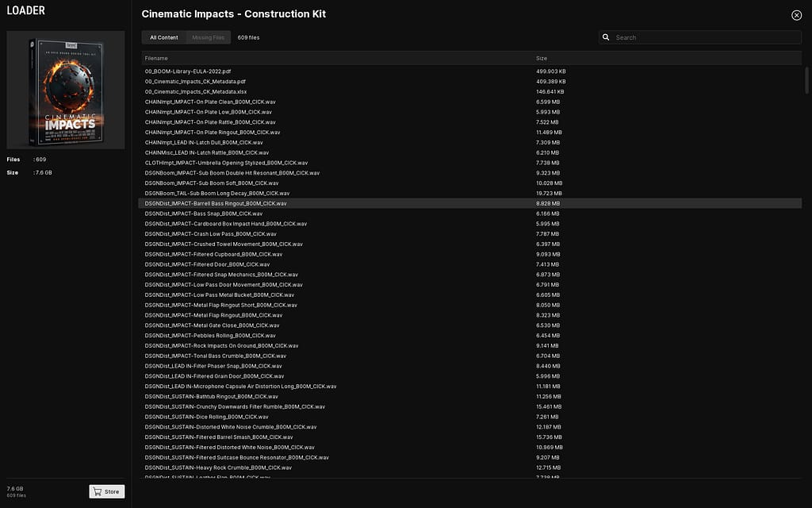Click the search magnifier icon
812x508 pixels.
point(606,37)
